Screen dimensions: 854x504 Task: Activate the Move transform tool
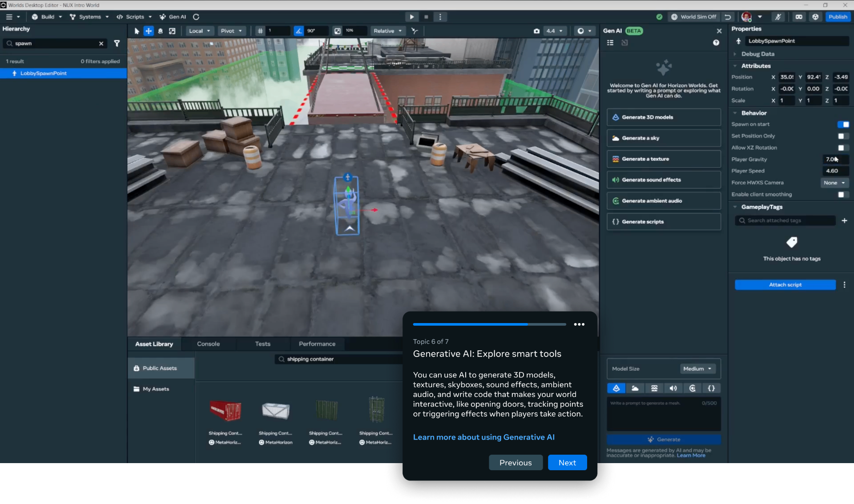(149, 31)
